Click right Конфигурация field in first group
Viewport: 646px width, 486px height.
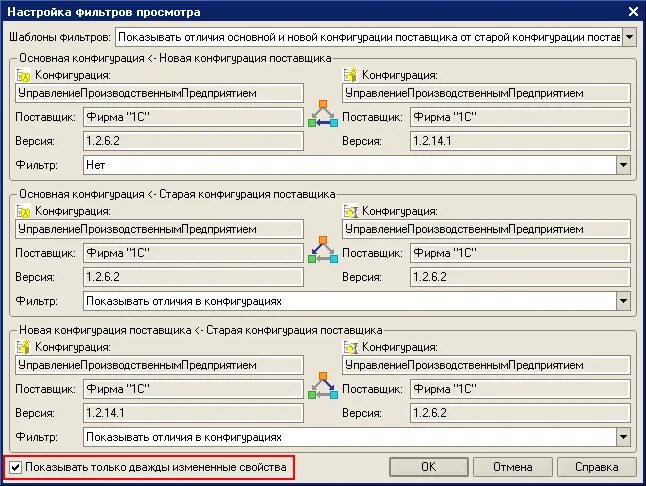pos(486,93)
